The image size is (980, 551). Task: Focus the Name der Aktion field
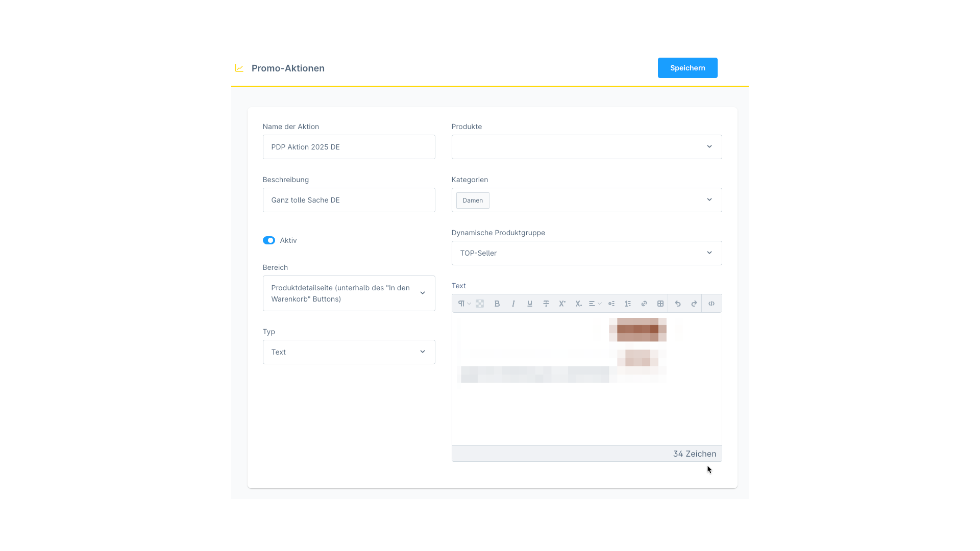pos(349,147)
